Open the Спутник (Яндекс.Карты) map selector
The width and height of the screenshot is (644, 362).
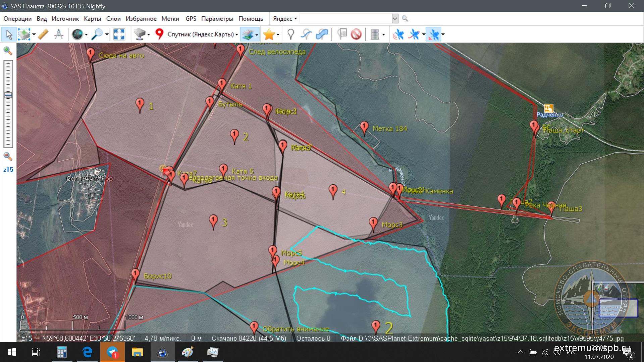point(202,34)
